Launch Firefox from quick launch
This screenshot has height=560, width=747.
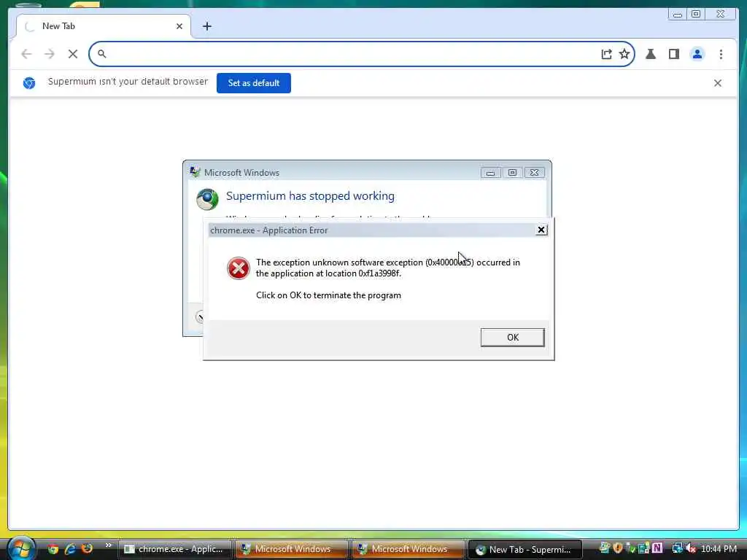88,549
